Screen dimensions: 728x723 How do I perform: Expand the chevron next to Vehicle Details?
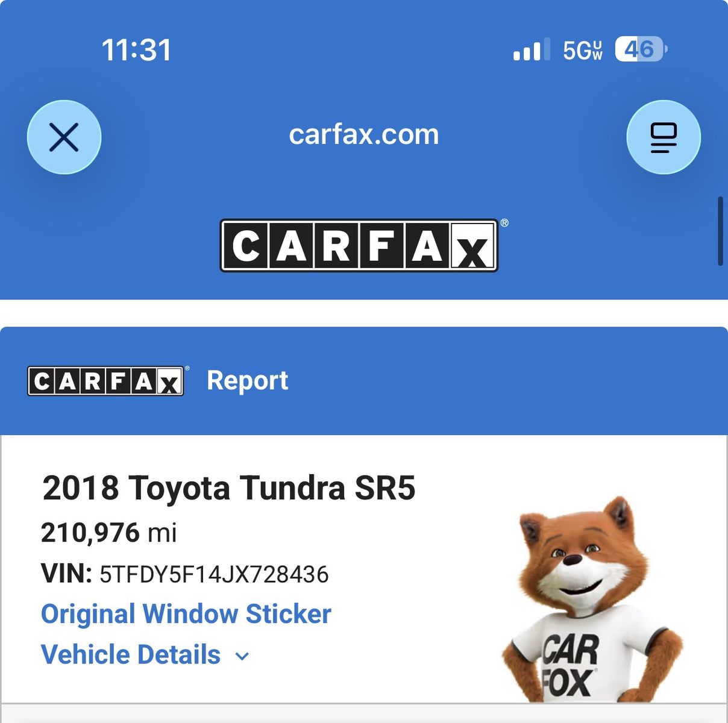click(x=242, y=656)
